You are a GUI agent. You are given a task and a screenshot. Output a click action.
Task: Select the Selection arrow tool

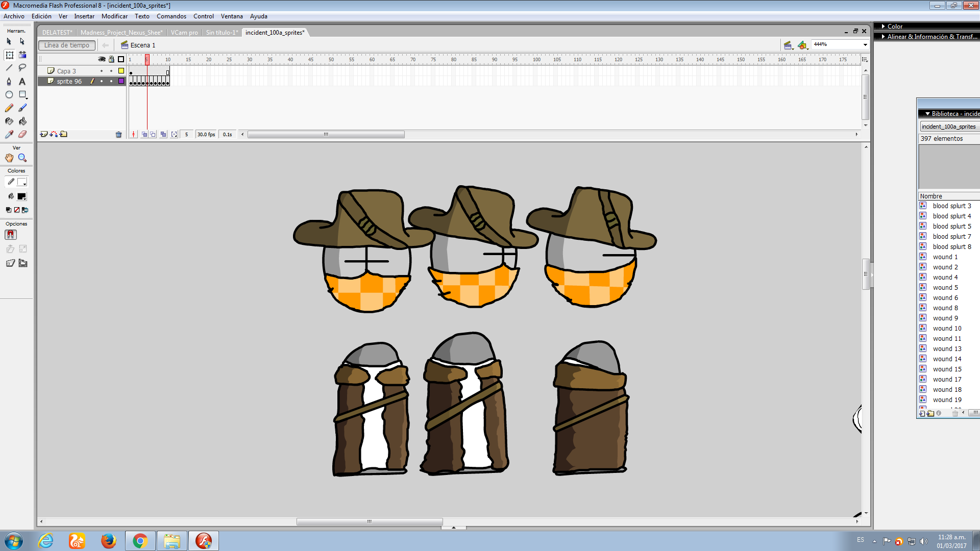click(x=9, y=41)
